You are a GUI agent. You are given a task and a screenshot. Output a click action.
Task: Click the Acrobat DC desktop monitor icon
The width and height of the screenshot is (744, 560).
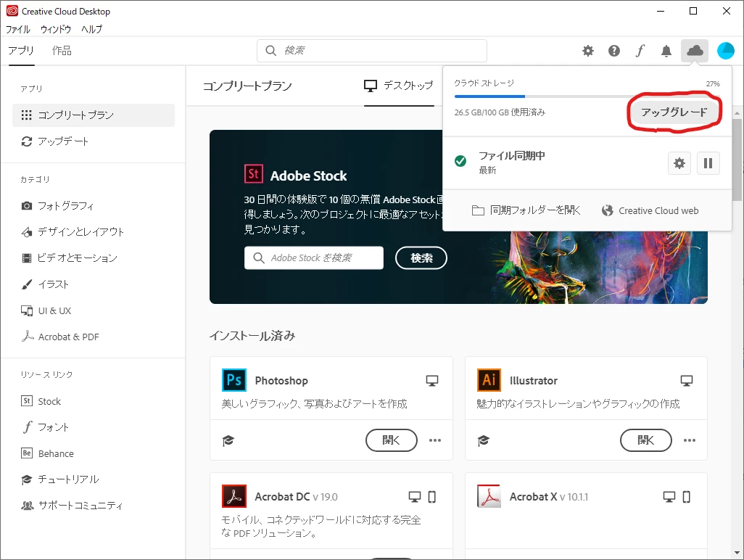pyautogui.click(x=415, y=497)
